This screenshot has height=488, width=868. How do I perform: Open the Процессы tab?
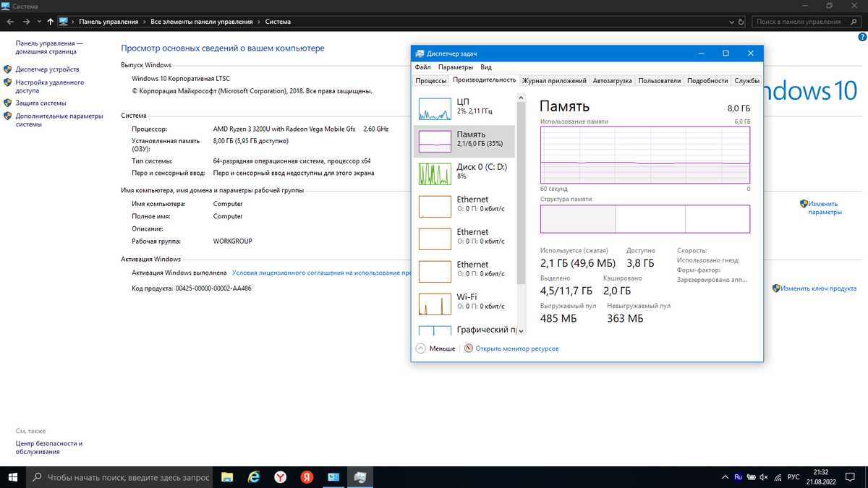click(x=431, y=80)
